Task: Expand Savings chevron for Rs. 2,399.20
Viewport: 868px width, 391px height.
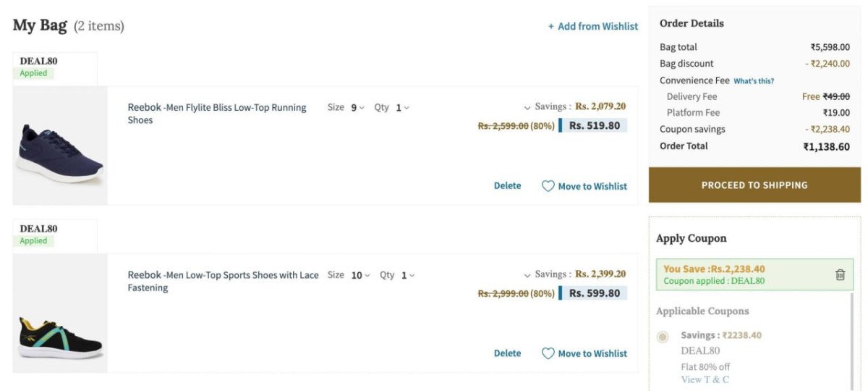Action: point(527,274)
